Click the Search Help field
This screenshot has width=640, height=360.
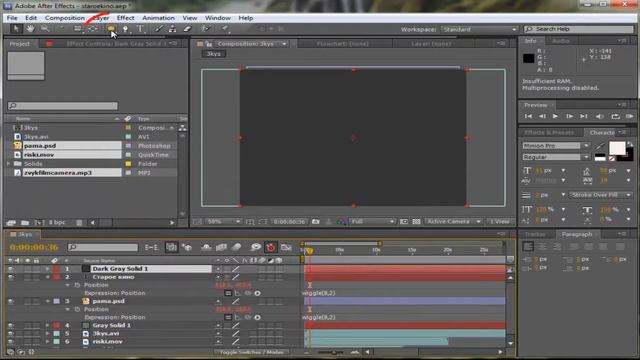click(579, 29)
